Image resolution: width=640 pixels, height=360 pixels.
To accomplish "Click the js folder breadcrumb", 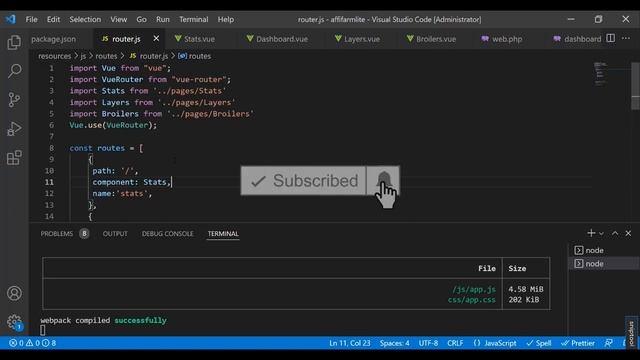I will [x=83, y=56].
